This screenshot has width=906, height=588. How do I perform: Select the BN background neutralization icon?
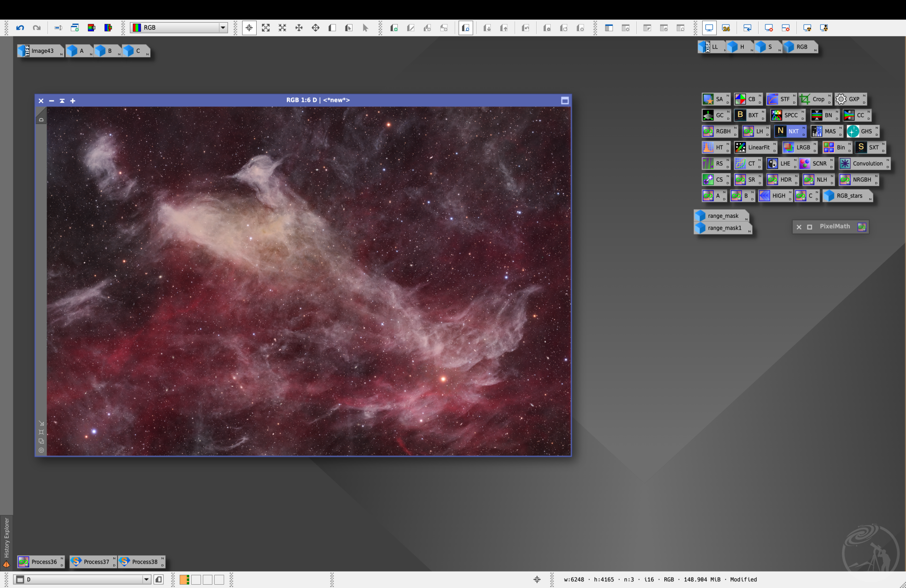coord(824,115)
